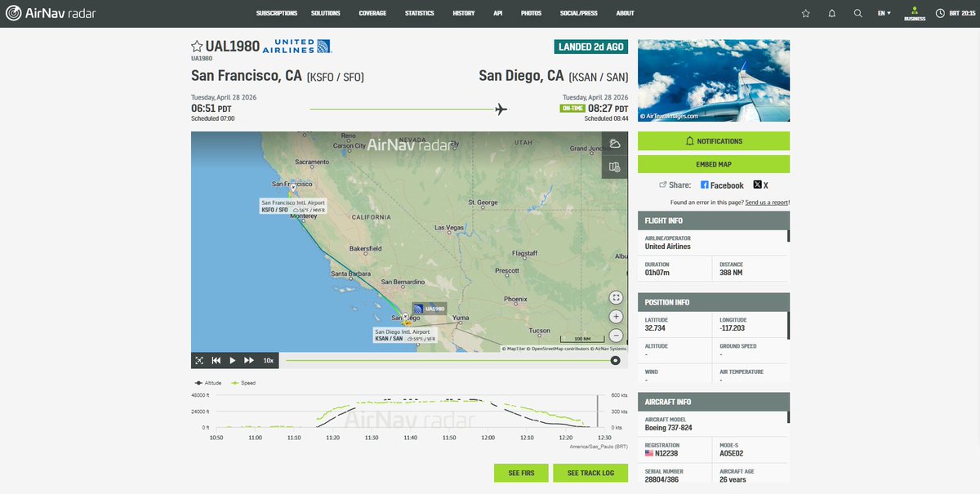Open the Subscriptions menu
980x494 pixels.
[277, 13]
